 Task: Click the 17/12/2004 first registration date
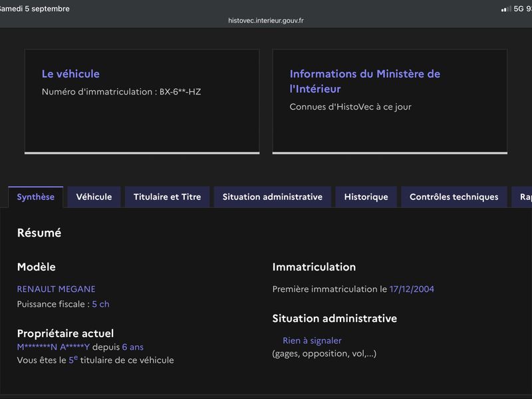tap(412, 289)
